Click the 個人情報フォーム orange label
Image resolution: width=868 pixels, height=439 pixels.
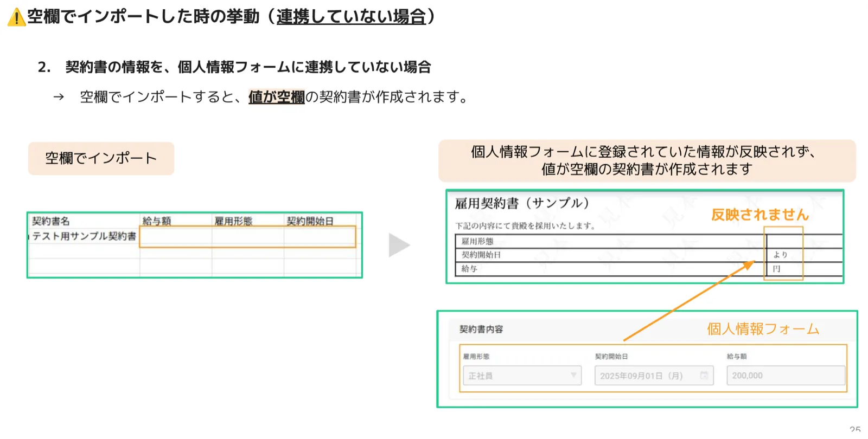pyautogui.click(x=763, y=329)
